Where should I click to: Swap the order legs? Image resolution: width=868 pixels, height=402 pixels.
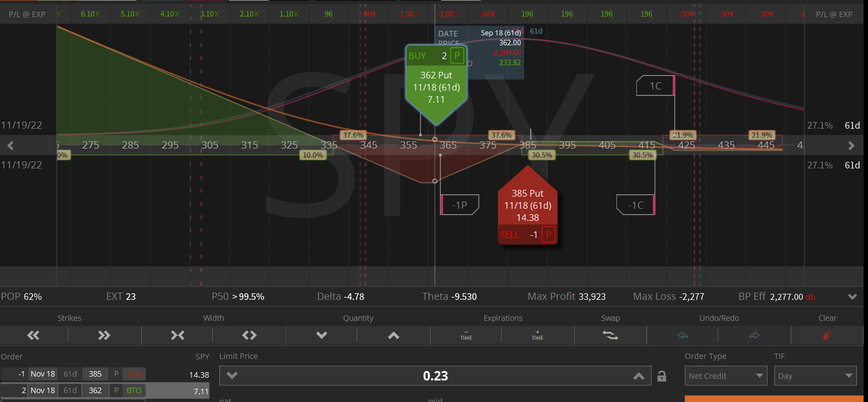pyautogui.click(x=610, y=335)
